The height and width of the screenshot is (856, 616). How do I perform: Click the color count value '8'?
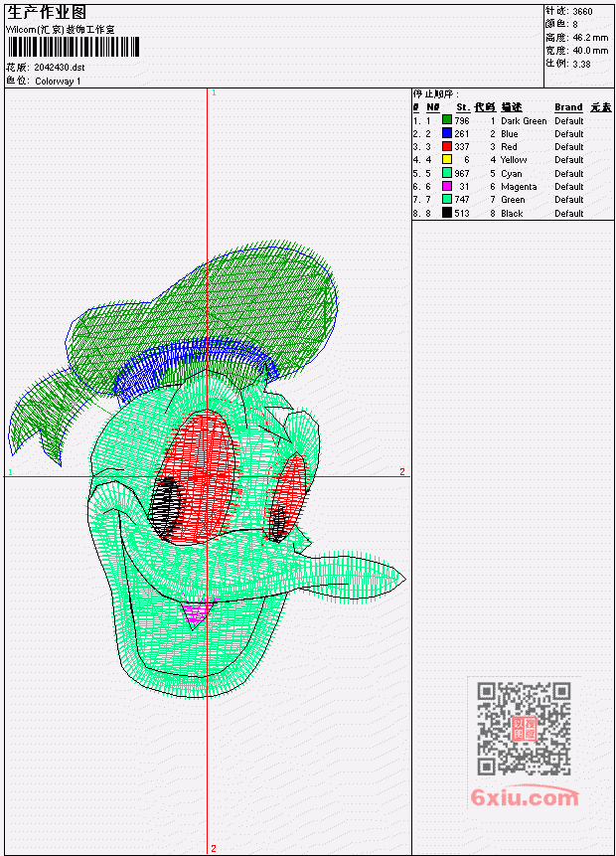click(x=575, y=25)
